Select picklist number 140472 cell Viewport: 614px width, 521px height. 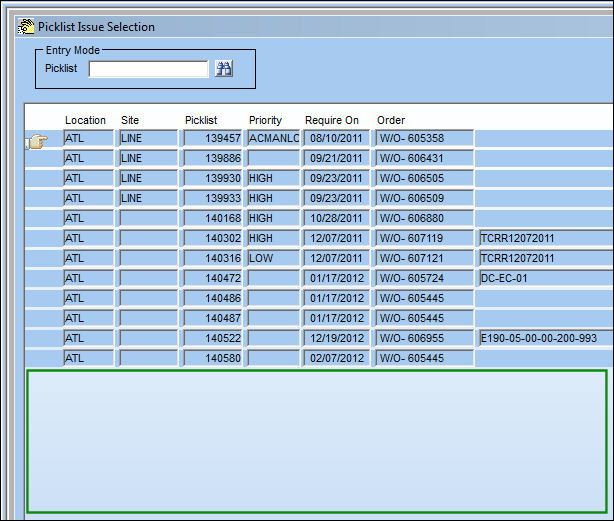click(213, 278)
